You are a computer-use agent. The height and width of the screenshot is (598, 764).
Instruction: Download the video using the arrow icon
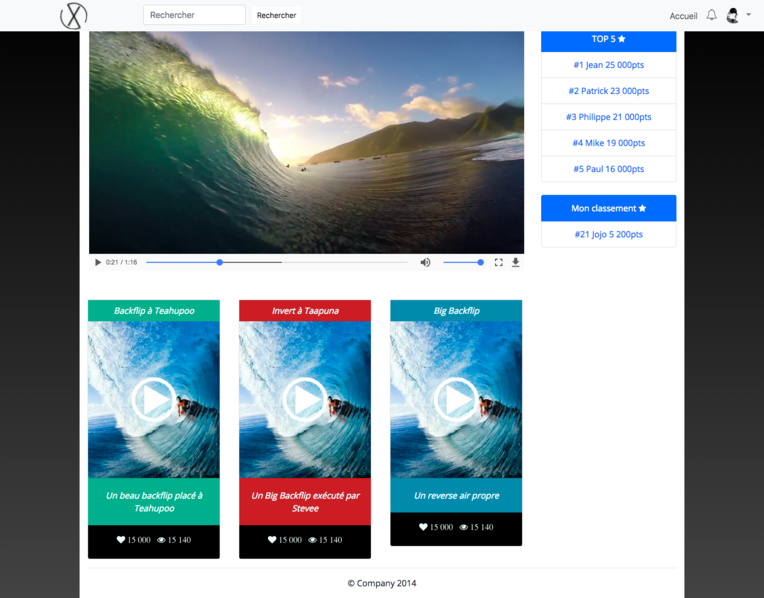pyautogui.click(x=516, y=262)
